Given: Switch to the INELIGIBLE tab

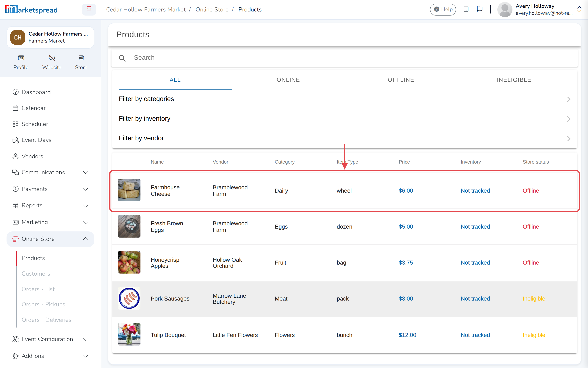Looking at the screenshot, I should coord(514,80).
